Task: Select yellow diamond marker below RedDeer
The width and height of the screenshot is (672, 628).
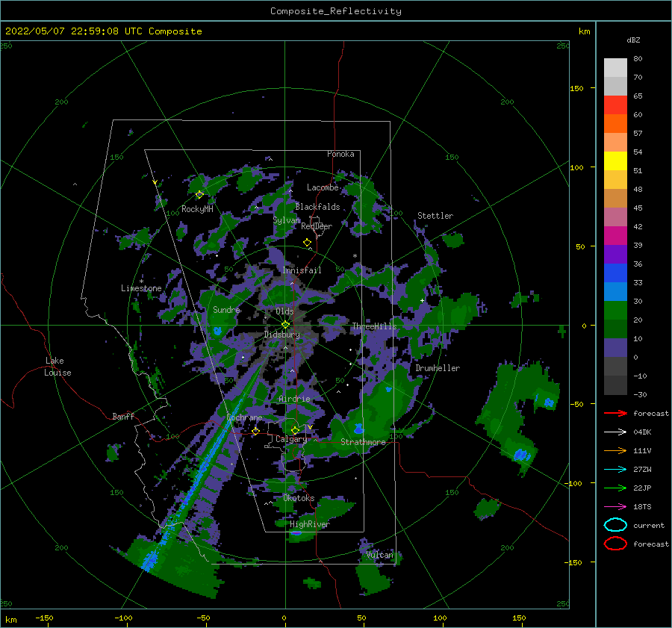Action: tap(307, 243)
